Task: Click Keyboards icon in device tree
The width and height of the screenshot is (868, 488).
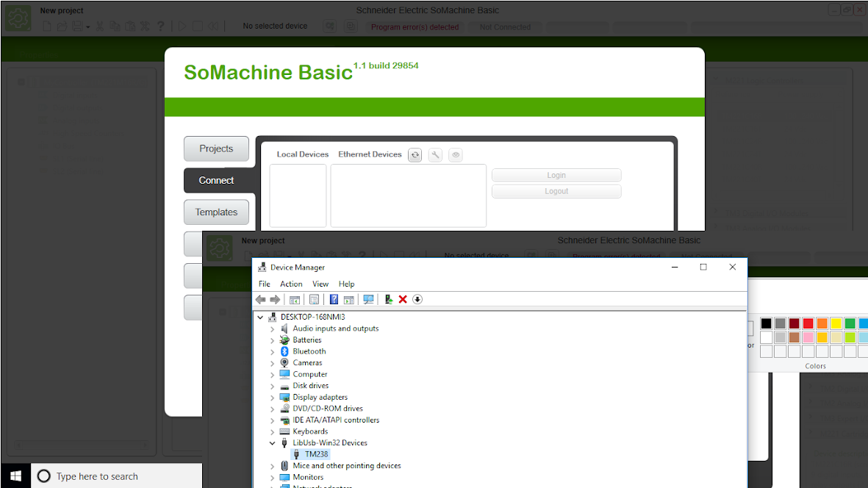Action: click(284, 431)
